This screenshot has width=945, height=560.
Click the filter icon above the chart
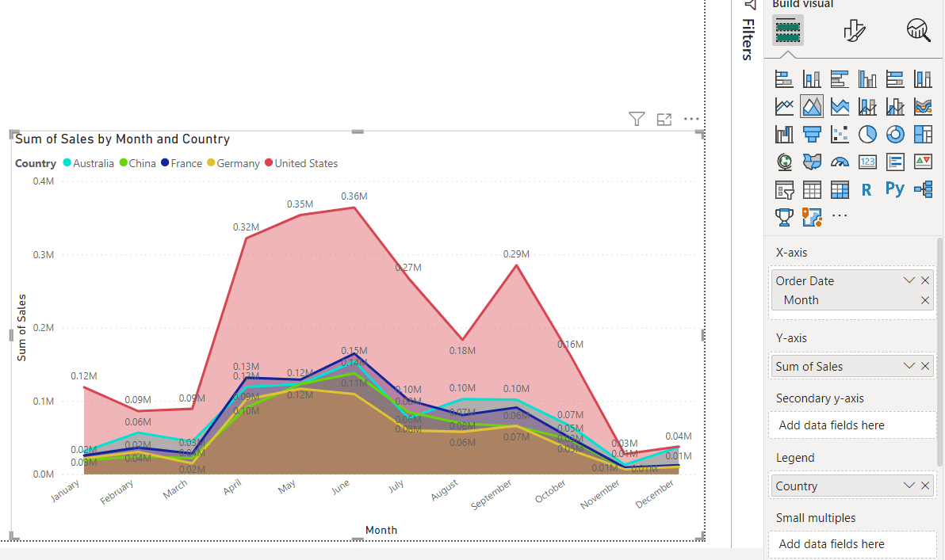(637, 119)
